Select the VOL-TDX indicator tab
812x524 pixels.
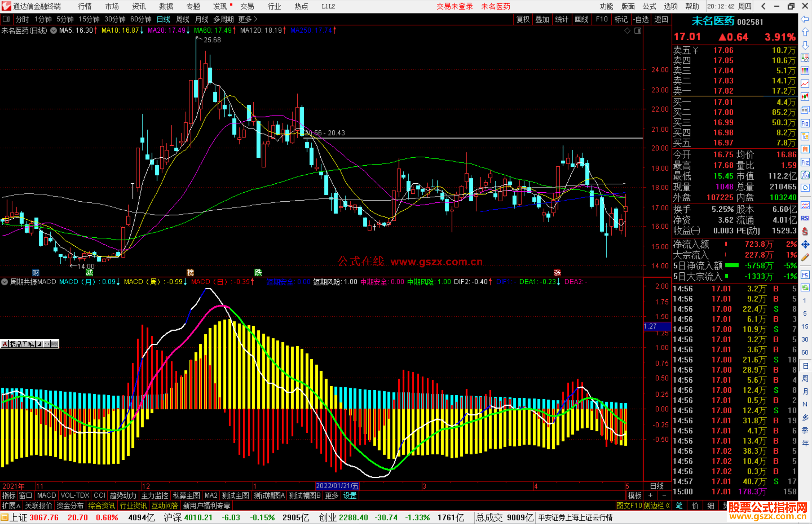point(75,495)
